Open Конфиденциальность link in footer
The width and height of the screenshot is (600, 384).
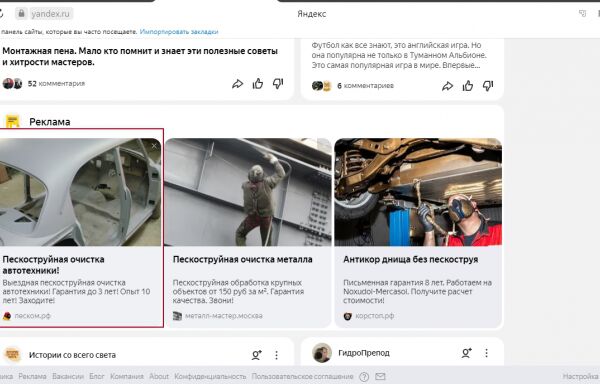(x=210, y=376)
